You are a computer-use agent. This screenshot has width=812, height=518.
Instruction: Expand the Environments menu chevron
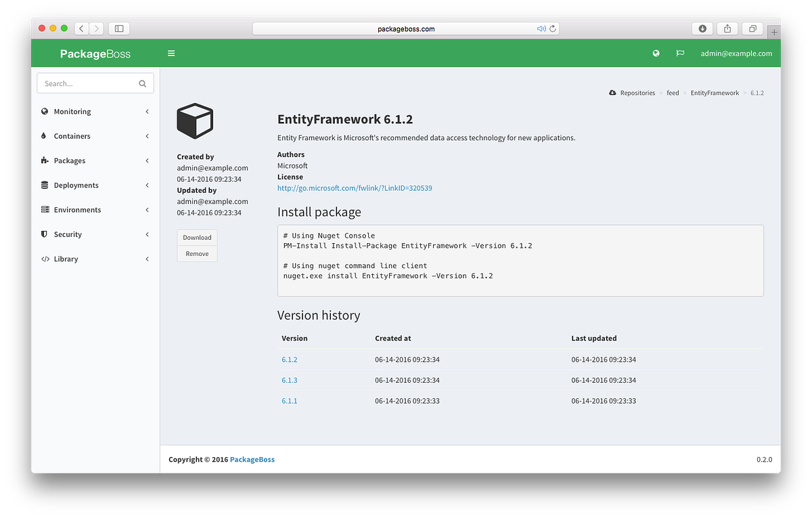tap(148, 210)
